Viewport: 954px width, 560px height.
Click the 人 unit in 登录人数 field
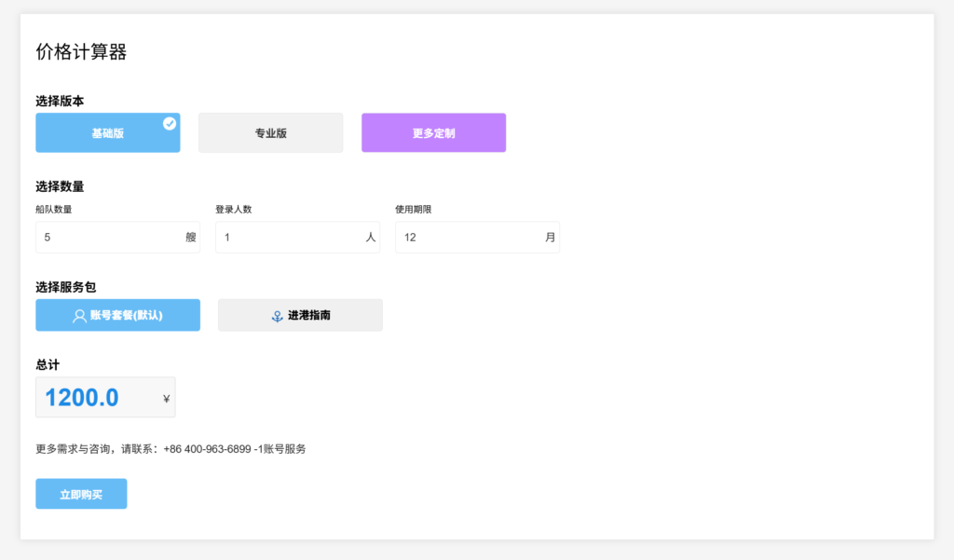[371, 238]
